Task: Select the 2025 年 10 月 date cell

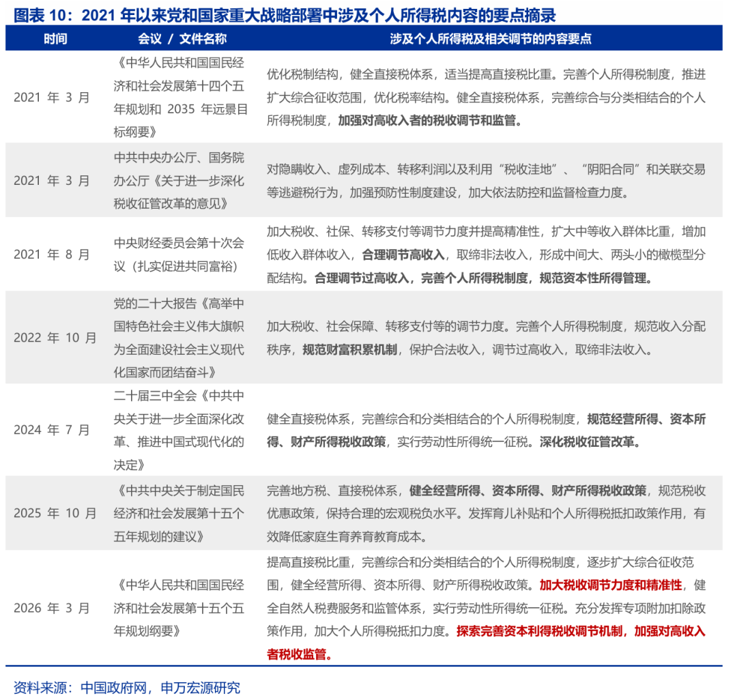Action: (55, 512)
